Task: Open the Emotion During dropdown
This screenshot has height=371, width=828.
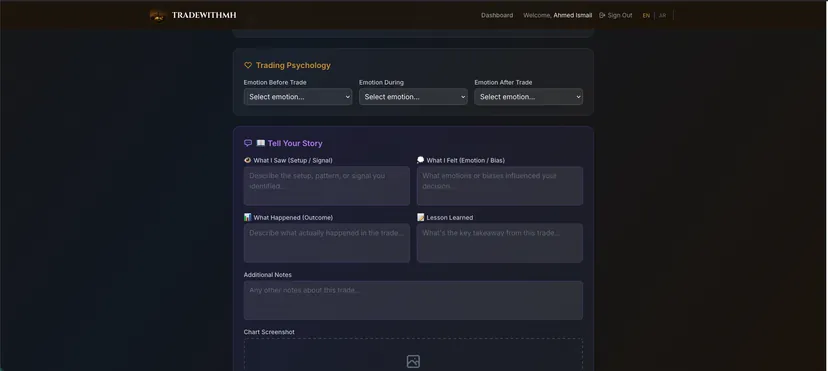Action: (x=413, y=97)
